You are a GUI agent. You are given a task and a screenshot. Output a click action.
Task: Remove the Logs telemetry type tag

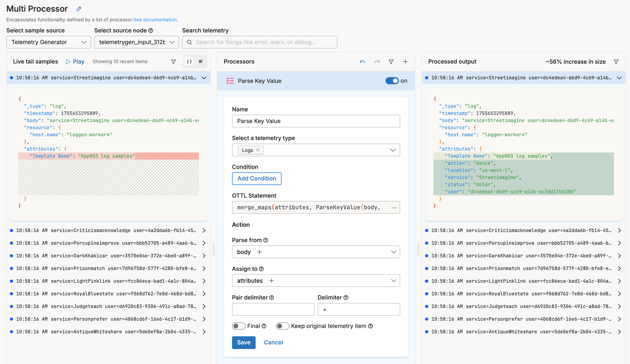[x=258, y=150]
